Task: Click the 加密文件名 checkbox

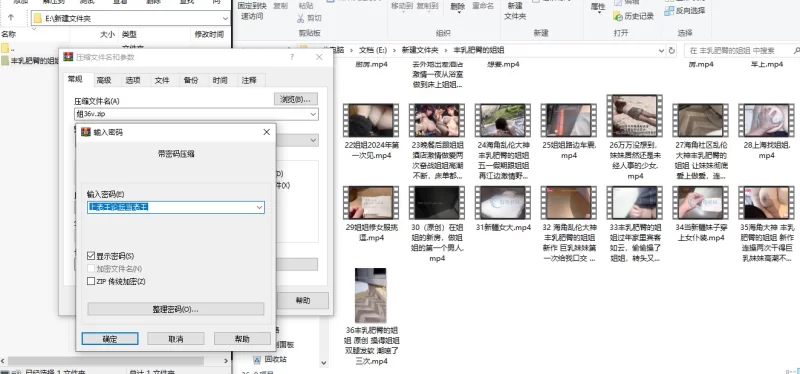Action: [x=91, y=268]
